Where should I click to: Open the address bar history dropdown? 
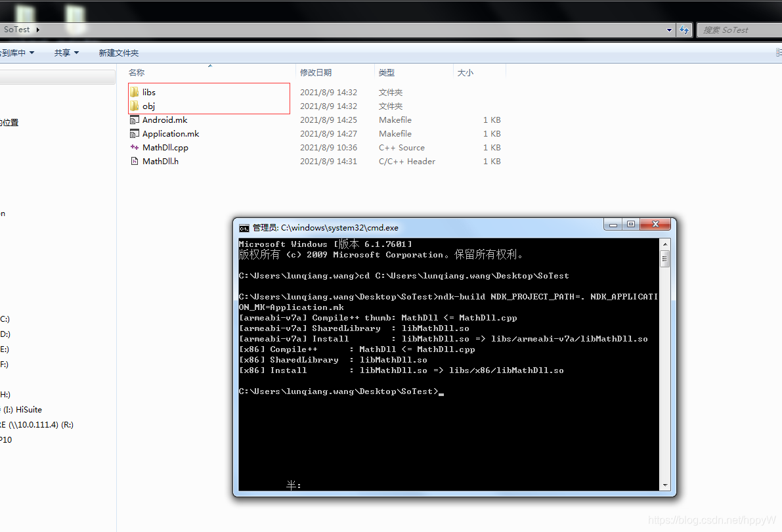(x=669, y=30)
